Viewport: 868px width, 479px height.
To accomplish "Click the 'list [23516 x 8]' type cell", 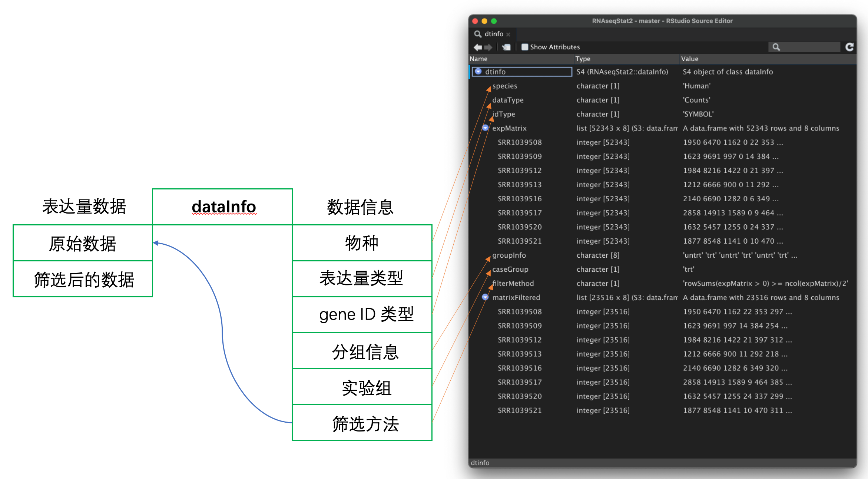I will [x=627, y=297].
